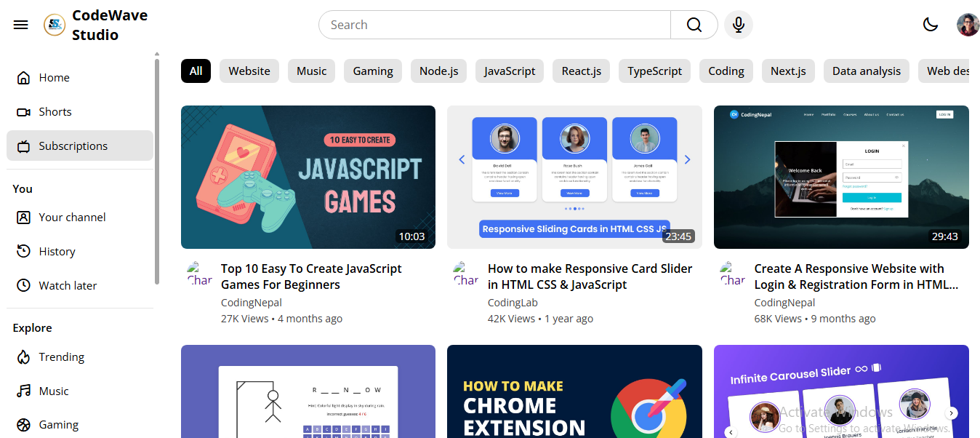Open JavaScript Games video thumbnail
The height and width of the screenshot is (438, 980).
tap(308, 177)
